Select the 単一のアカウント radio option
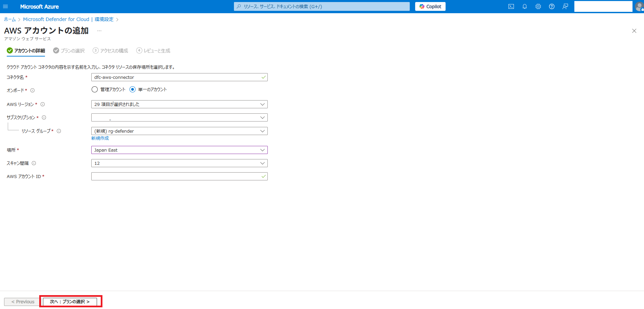 (133, 89)
